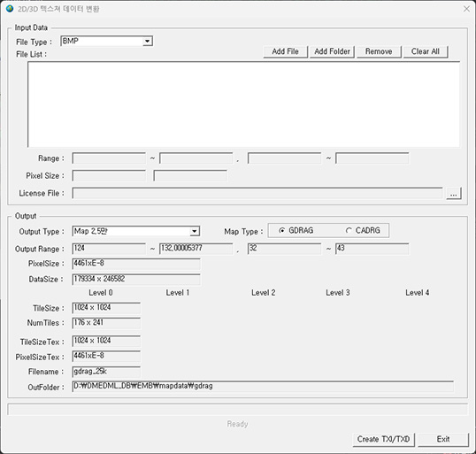
Task: Click the License File path field
Action: click(257, 193)
